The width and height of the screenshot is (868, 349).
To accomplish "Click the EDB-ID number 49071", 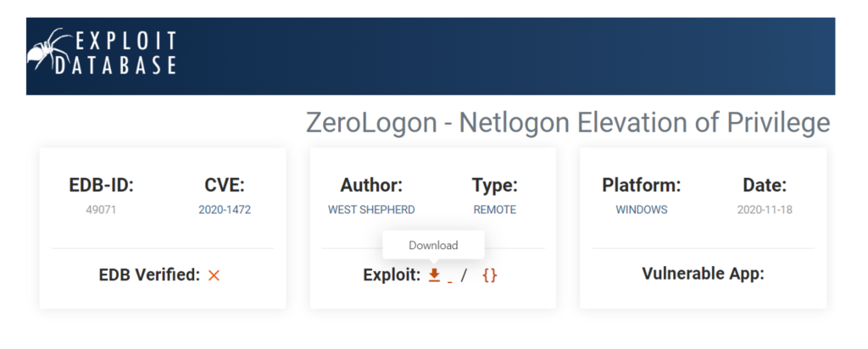I will pyautogui.click(x=101, y=209).
